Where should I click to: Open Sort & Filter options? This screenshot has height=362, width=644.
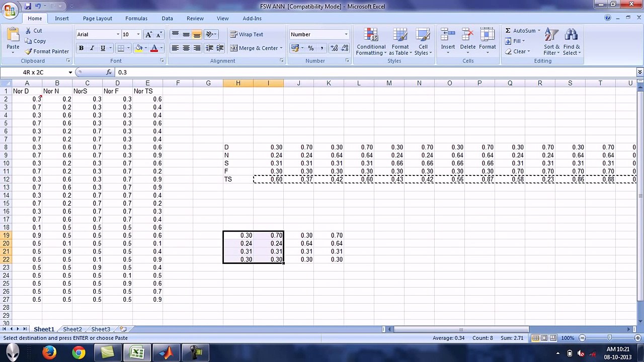coord(552,42)
